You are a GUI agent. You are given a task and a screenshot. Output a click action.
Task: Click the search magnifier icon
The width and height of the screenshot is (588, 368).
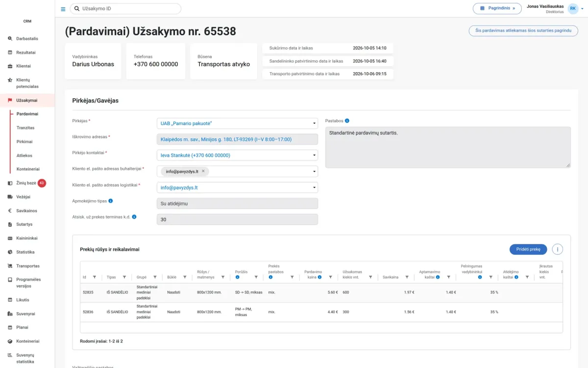pos(77,9)
